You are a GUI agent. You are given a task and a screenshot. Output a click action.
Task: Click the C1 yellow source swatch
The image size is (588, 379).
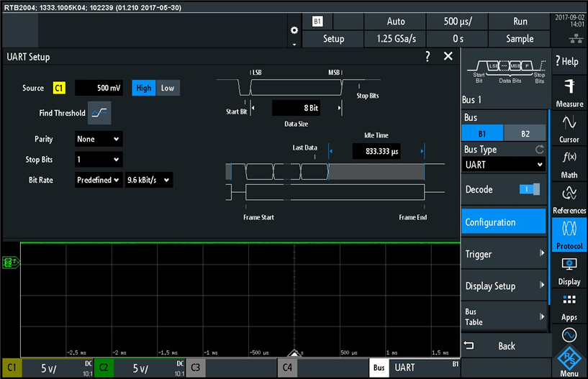coord(59,88)
